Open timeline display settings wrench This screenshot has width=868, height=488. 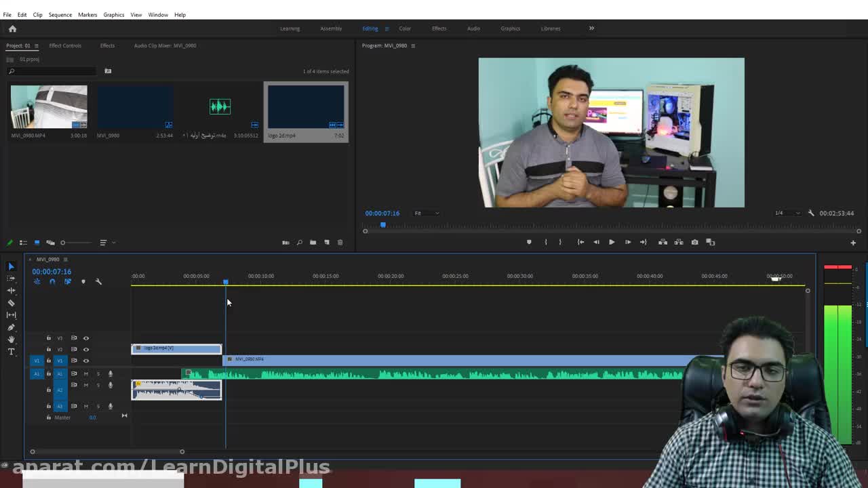[98, 282]
